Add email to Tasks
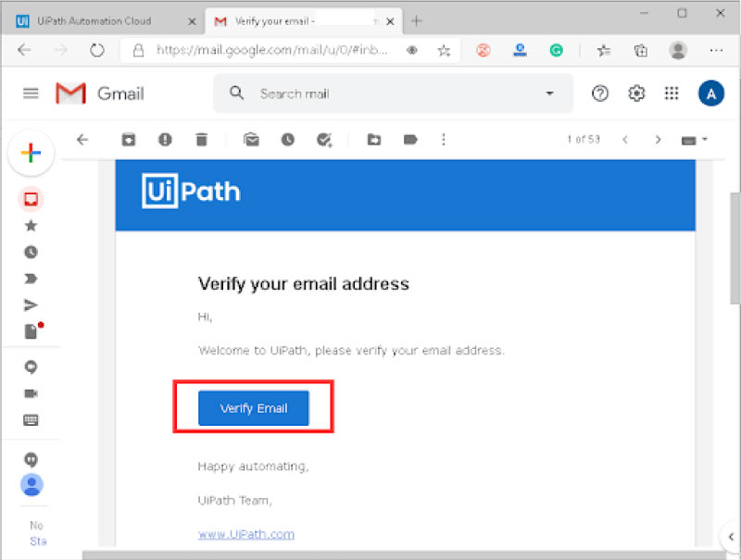741x560 pixels. tap(324, 140)
